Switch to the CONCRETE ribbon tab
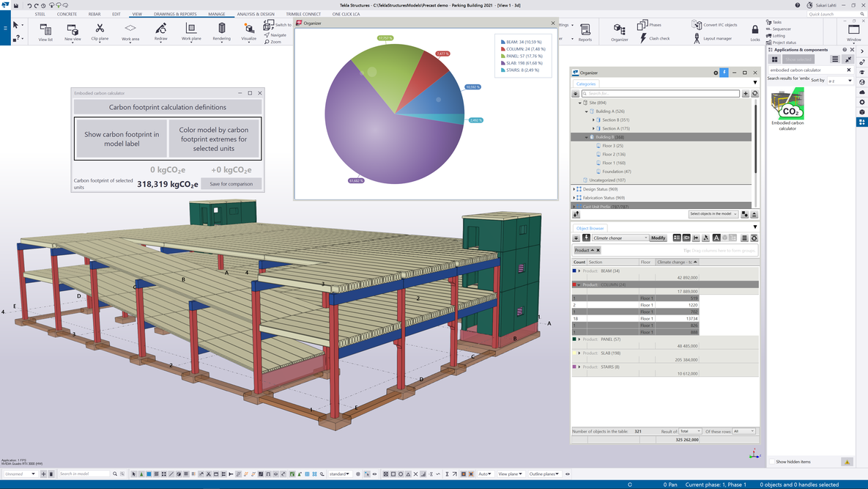This screenshot has height=489, width=868. coord(67,14)
